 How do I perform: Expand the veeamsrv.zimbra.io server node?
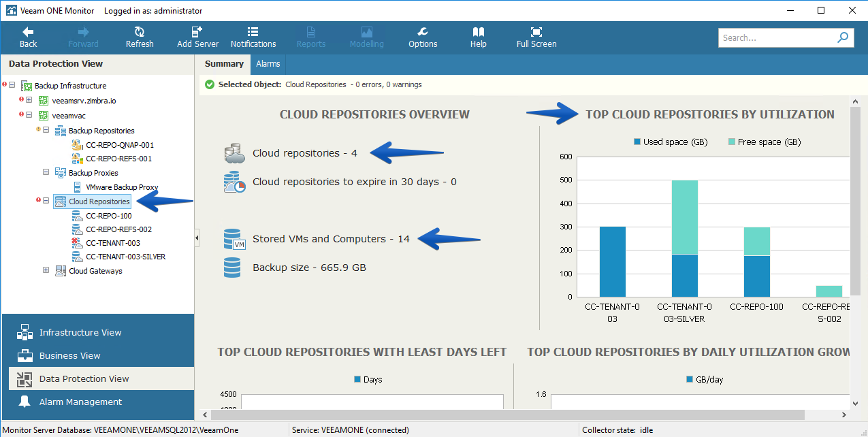point(29,100)
